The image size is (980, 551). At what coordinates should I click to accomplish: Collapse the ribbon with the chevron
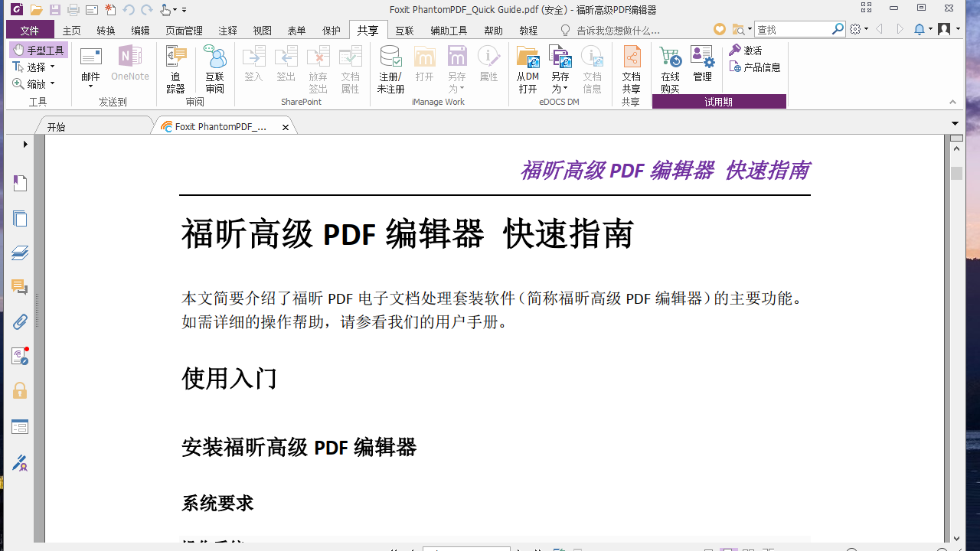click(x=952, y=102)
